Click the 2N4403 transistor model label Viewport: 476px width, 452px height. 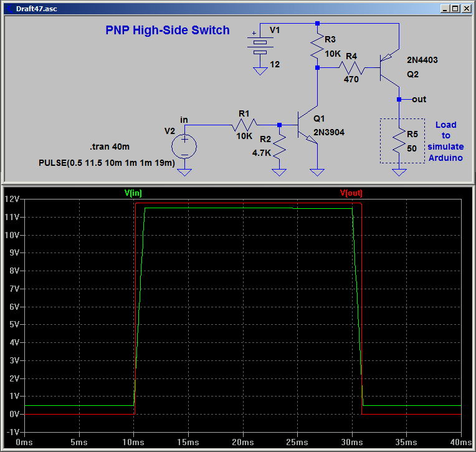pos(422,60)
